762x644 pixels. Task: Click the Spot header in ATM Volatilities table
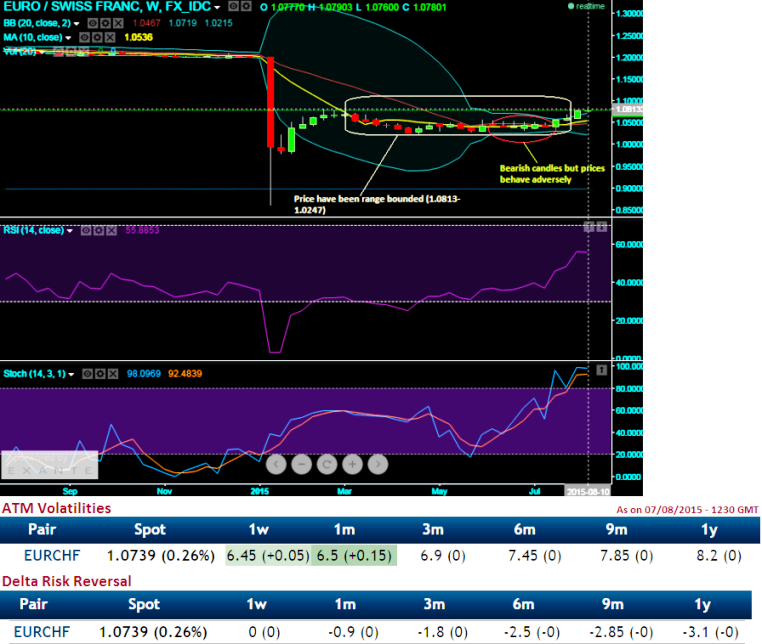(x=150, y=529)
